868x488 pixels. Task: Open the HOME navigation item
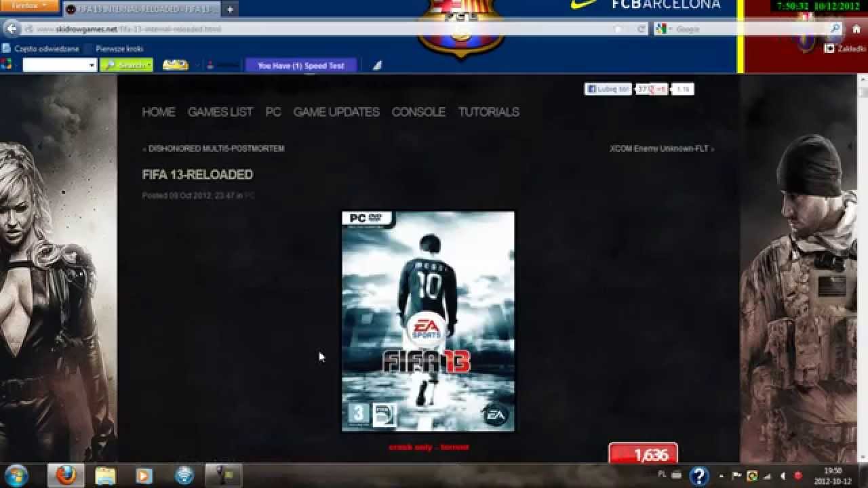pyautogui.click(x=159, y=112)
